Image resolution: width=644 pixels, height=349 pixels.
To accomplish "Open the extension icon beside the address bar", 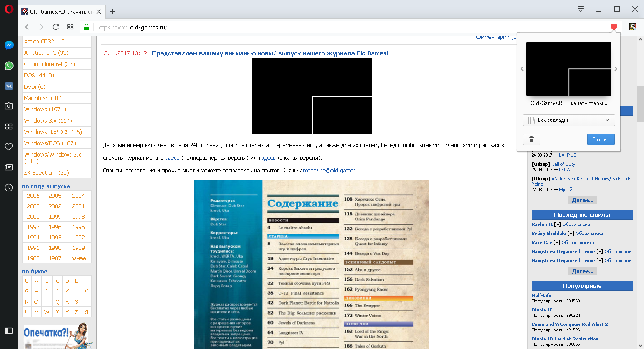I will [x=633, y=27].
